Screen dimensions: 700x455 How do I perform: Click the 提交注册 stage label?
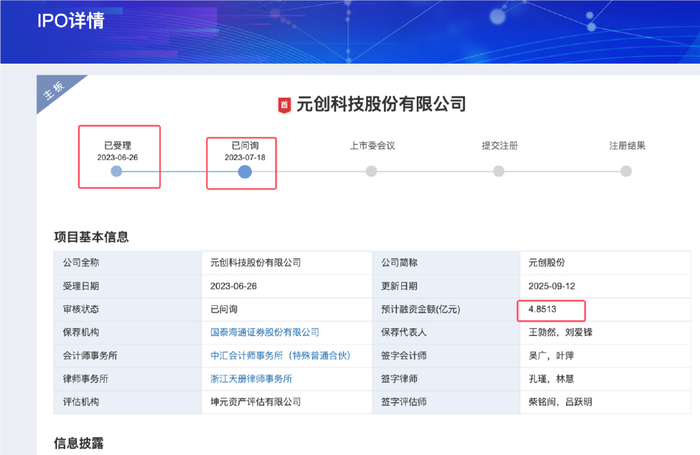tap(500, 146)
